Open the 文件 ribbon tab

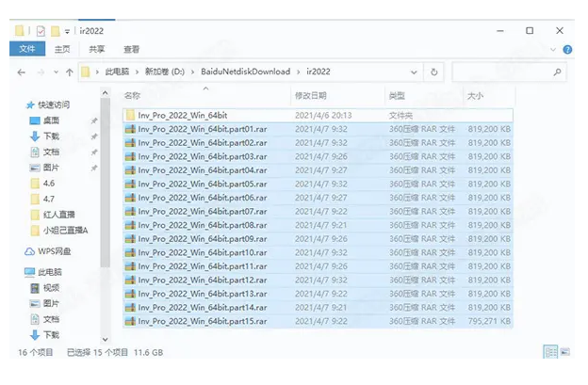(27, 49)
